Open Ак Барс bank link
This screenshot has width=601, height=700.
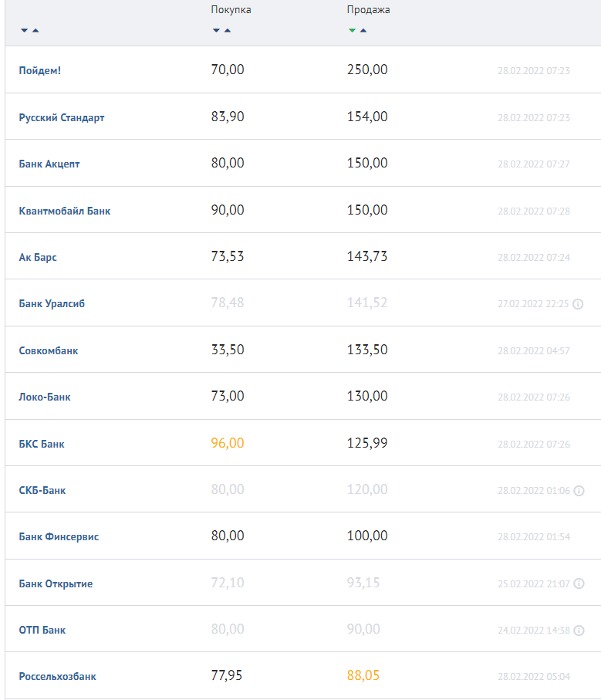[x=38, y=258]
